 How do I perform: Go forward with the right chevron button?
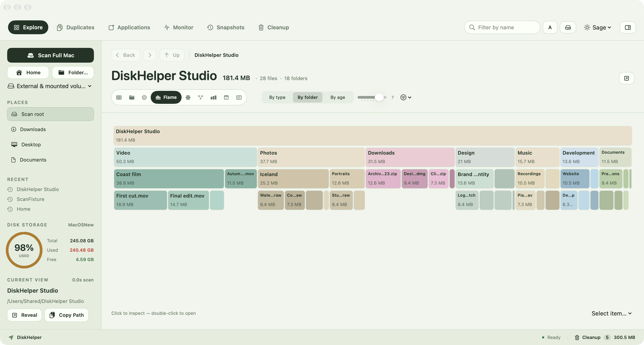click(150, 55)
